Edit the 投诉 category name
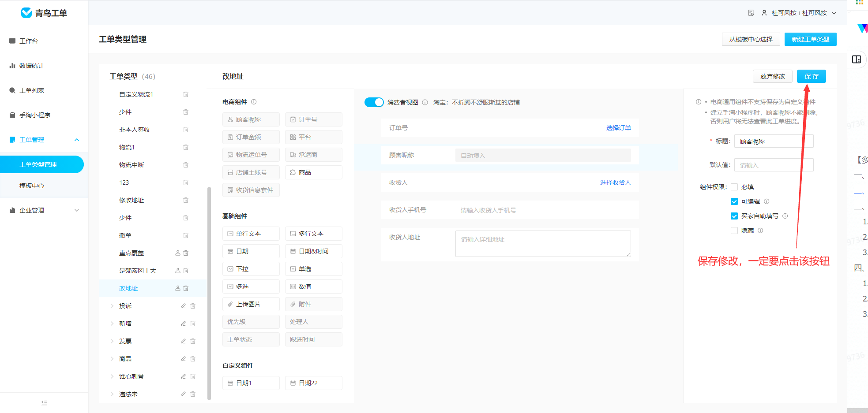 (183, 306)
